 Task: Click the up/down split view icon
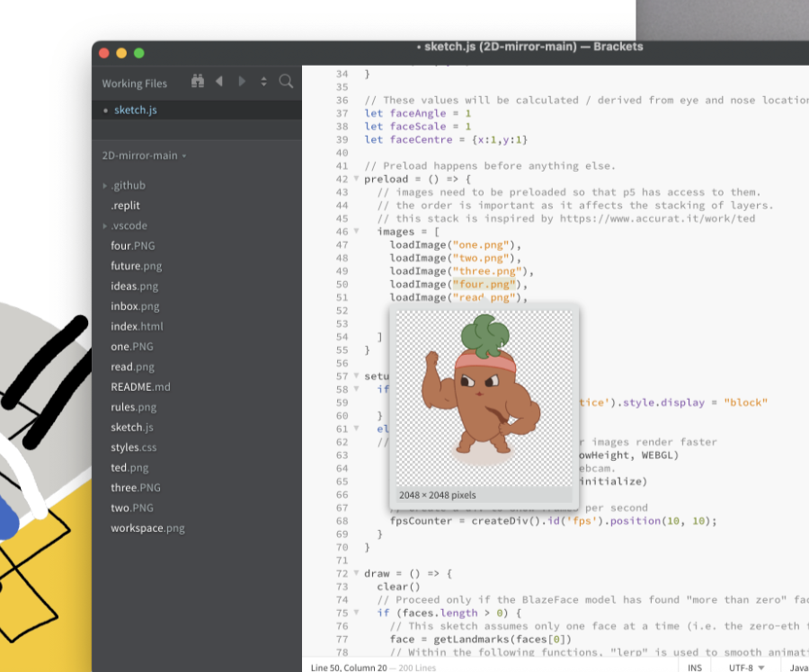(x=263, y=82)
